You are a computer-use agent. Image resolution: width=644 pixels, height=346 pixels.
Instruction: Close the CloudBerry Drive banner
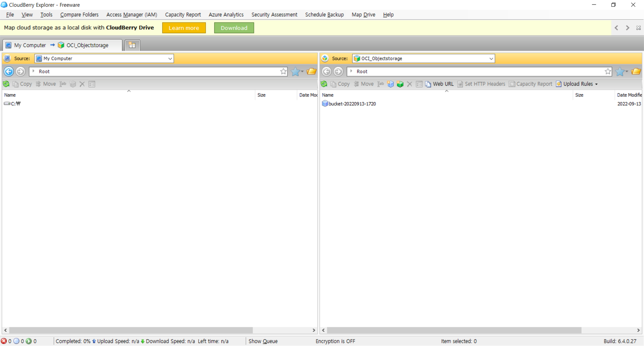coord(638,28)
